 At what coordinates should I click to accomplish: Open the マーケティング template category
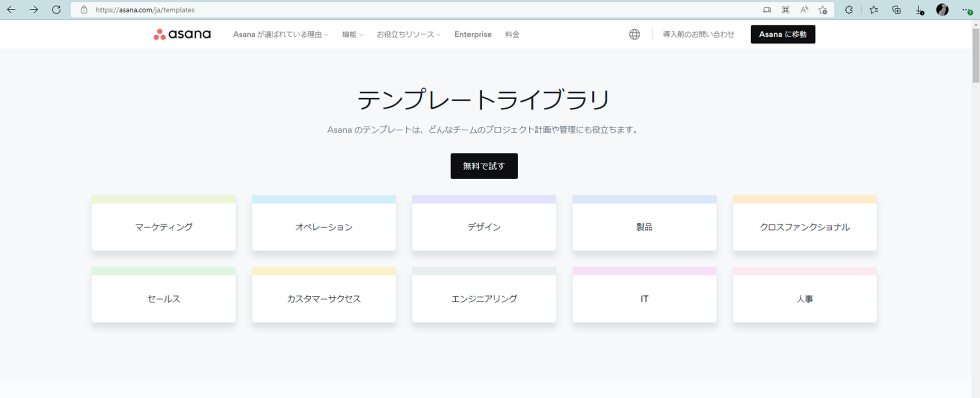(163, 223)
